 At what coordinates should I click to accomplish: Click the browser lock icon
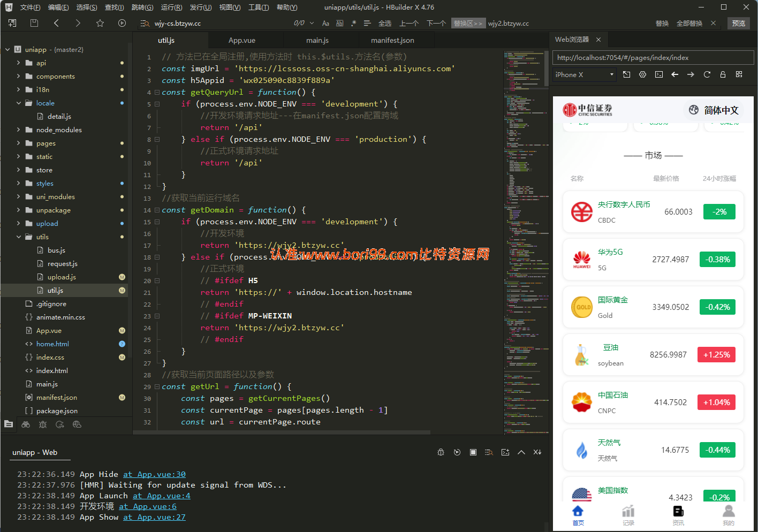click(723, 74)
